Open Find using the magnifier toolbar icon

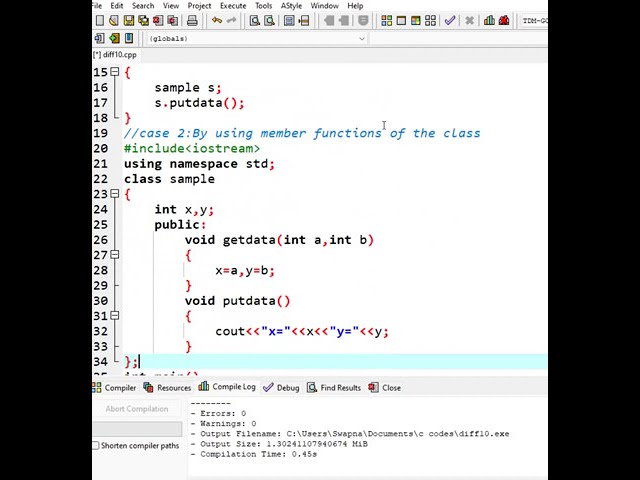point(255,20)
